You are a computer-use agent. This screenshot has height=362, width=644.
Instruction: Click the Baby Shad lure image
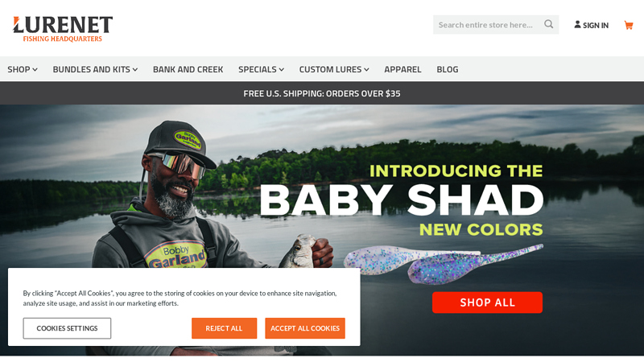(444, 264)
